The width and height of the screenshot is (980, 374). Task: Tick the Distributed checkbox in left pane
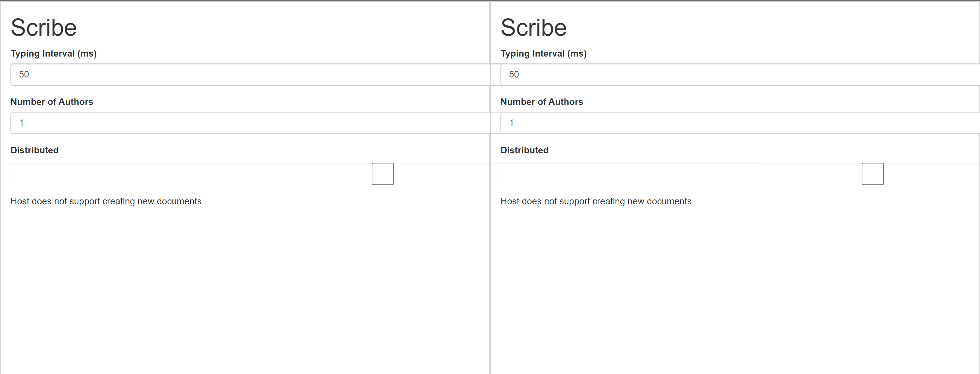(383, 174)
